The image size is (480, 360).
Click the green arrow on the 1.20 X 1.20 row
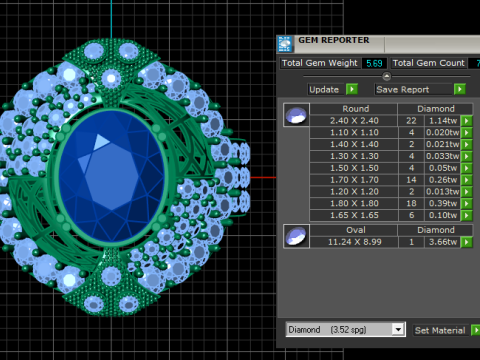(467, 192)
